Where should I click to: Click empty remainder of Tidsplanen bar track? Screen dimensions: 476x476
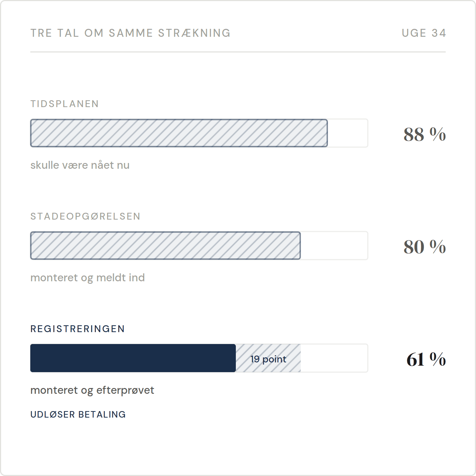click(x=348, y=133)
